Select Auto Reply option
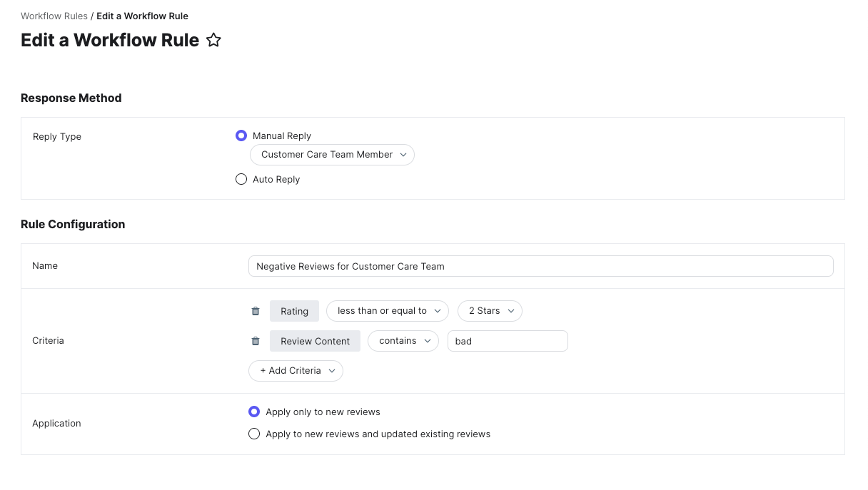Viewport: 868px width, 490px height. pos(241,179)
